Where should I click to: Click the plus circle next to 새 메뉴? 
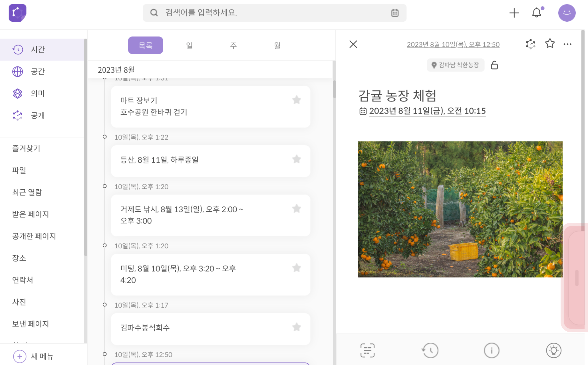coord(20,356)
